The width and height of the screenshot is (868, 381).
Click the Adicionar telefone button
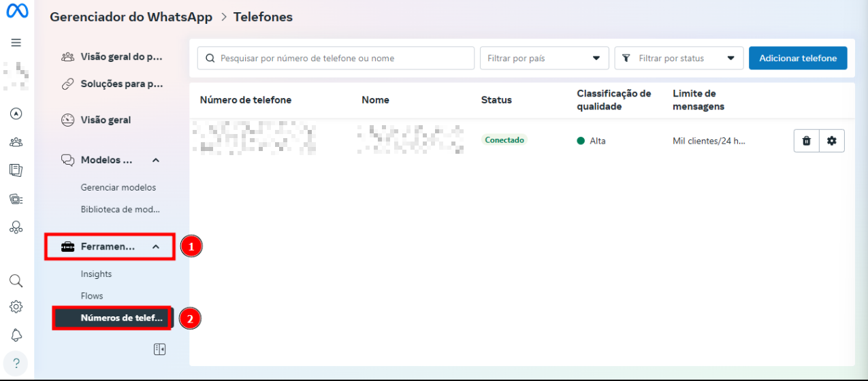(x=797, y=59)
